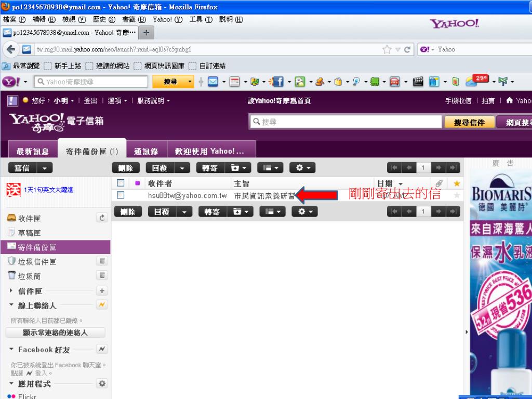Bookmark this page with the star icon
Viewport: 532px width, 399px height.
[x=387, y=49]
